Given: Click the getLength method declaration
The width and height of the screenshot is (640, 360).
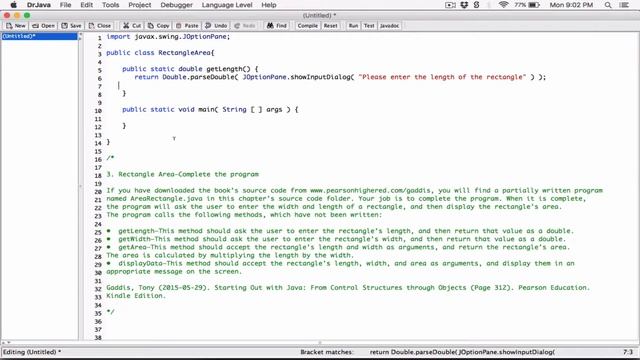Looking at the screenshot, I should [x=190, y=69].
